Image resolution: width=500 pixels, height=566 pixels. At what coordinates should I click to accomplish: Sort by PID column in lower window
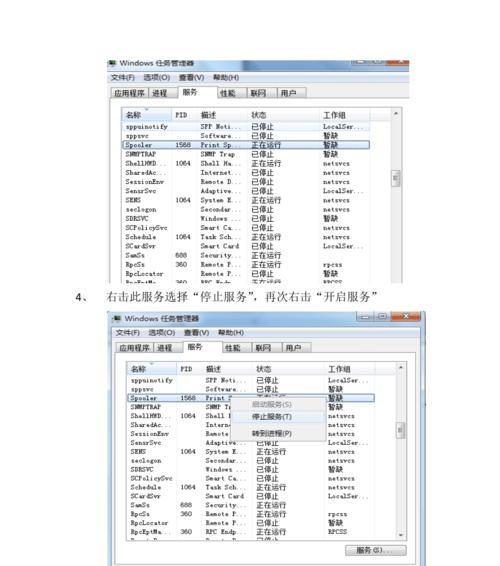tap(189, 369)
